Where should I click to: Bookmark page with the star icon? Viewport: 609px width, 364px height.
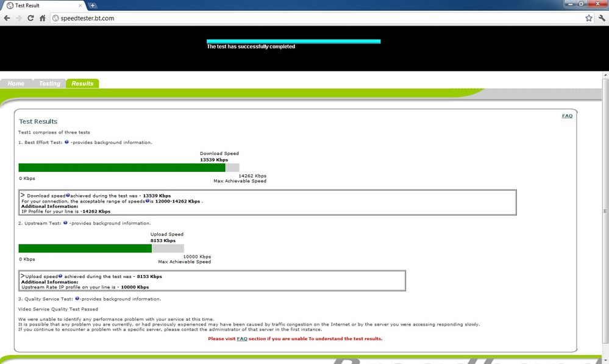tap(589, 18)
